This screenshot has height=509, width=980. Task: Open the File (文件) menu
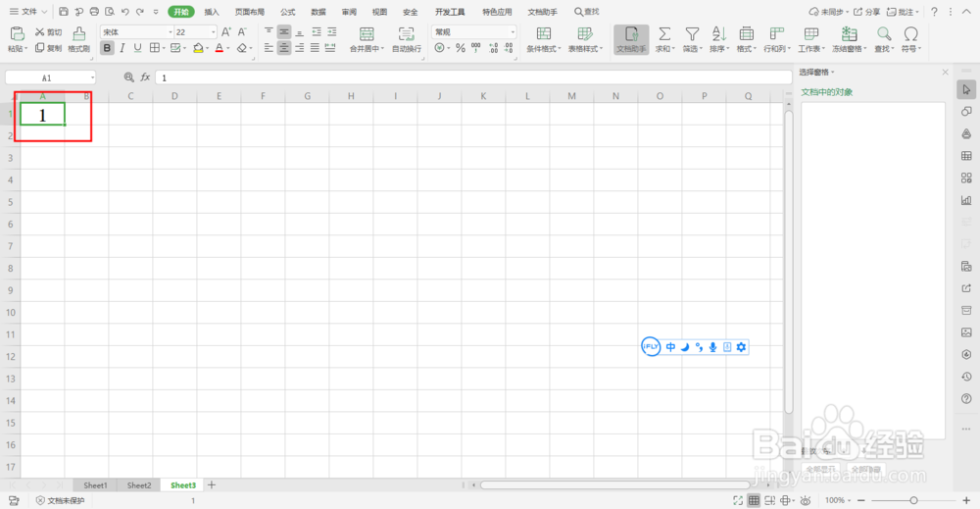(28, 11)
